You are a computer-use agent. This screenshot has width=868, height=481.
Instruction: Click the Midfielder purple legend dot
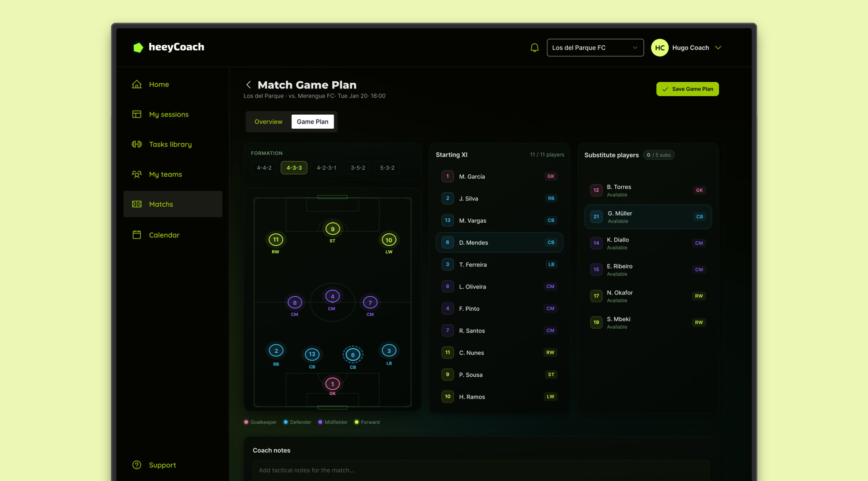click(x=320, y=422)
